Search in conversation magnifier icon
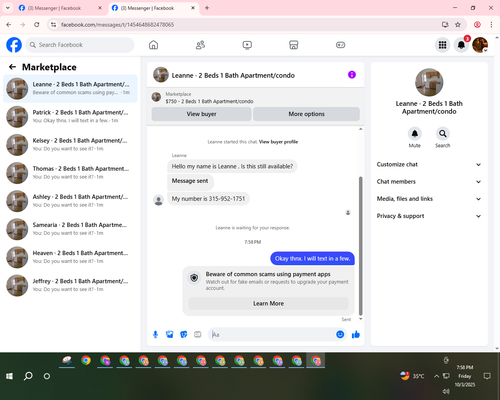 tap(443, 134)
